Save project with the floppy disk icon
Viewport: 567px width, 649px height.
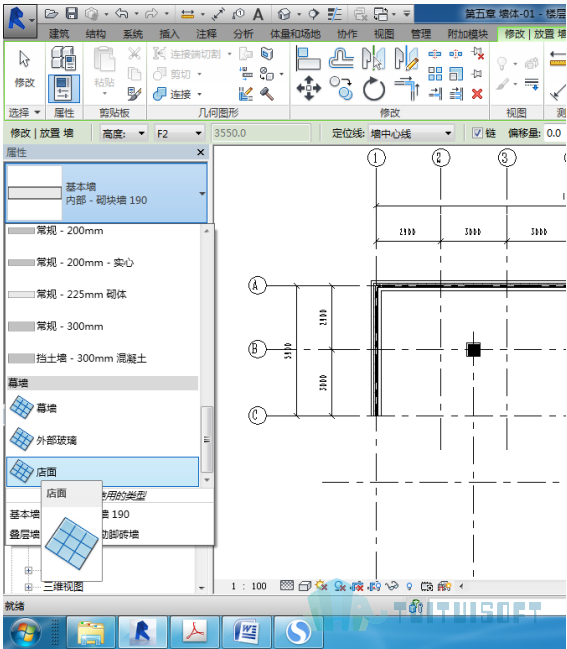72,14
